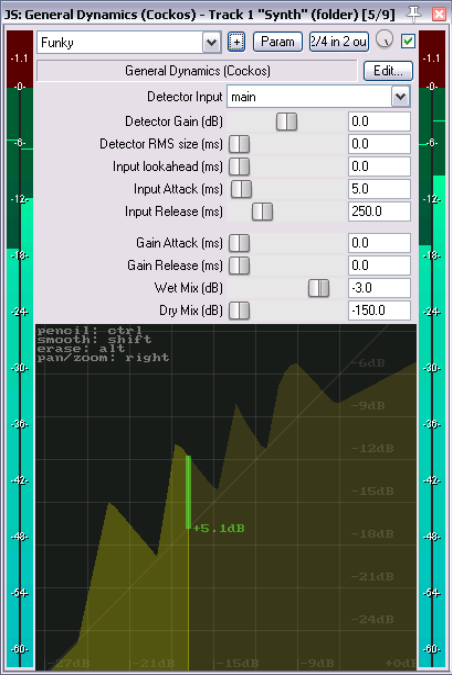Click the General Dynamics (Cockos) title bar label
The width and height of the screenshot is (452, 675).
click(x=197, y=71)
